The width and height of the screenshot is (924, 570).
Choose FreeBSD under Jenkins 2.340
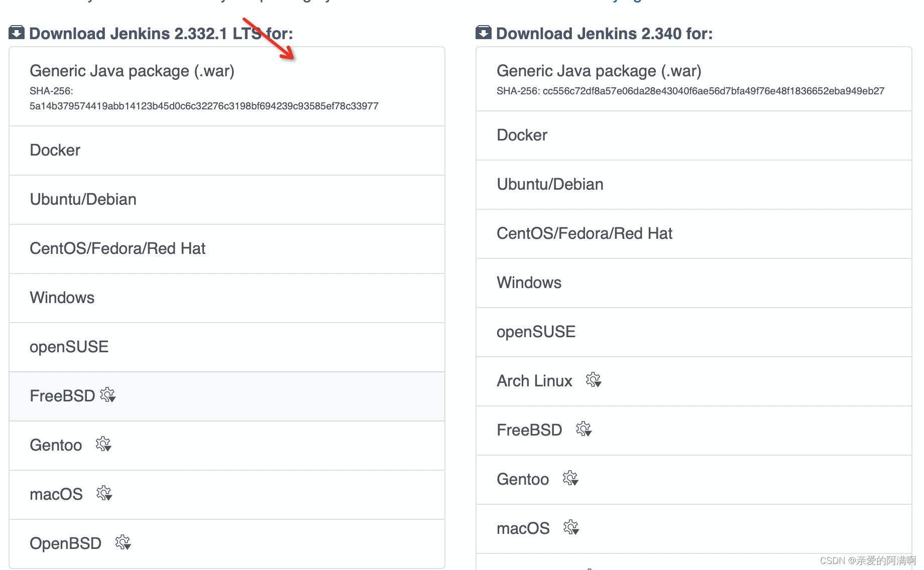[x=694, y=431]
